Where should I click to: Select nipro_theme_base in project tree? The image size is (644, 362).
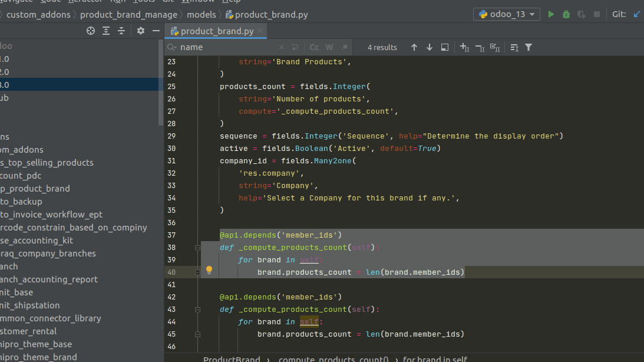coord(36,344)
